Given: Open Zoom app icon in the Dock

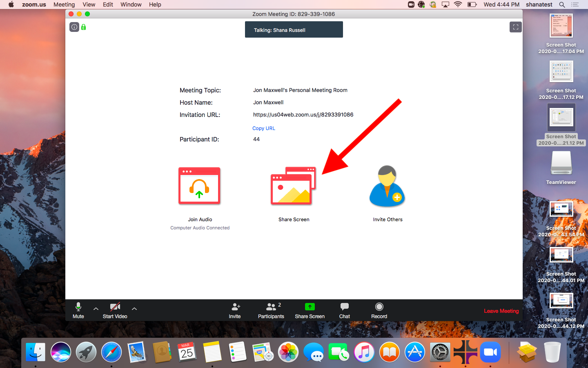Looking at the screenshot, I should tap(490, 352).
